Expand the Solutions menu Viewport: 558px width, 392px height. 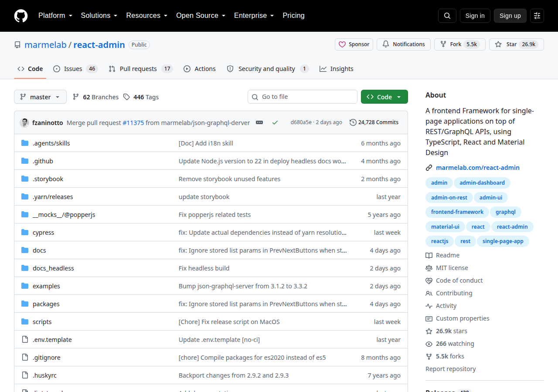99,16
